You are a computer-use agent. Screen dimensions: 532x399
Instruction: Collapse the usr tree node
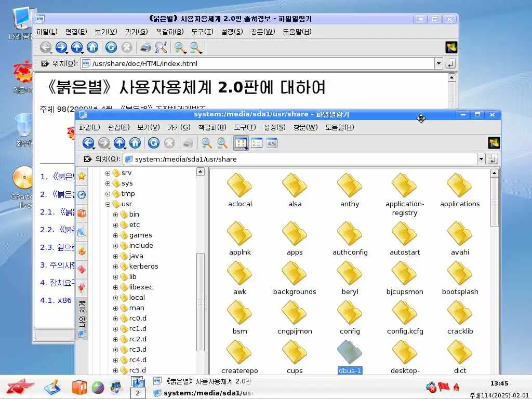tap(108, 204)
